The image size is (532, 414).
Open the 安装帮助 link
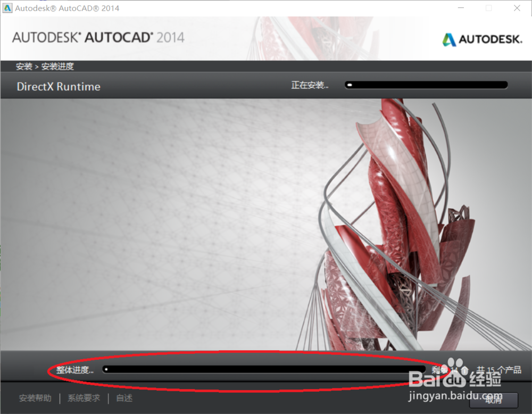coord(35,398)
